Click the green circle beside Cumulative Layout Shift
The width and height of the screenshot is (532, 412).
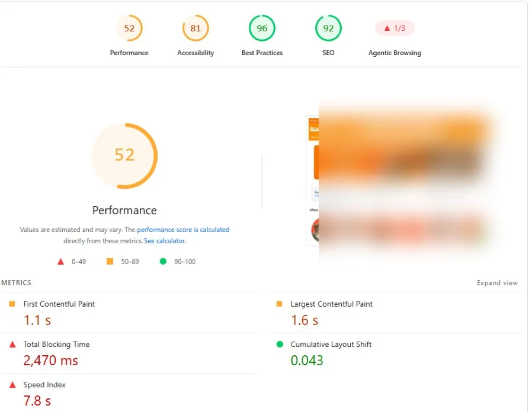tap(280, 344)
